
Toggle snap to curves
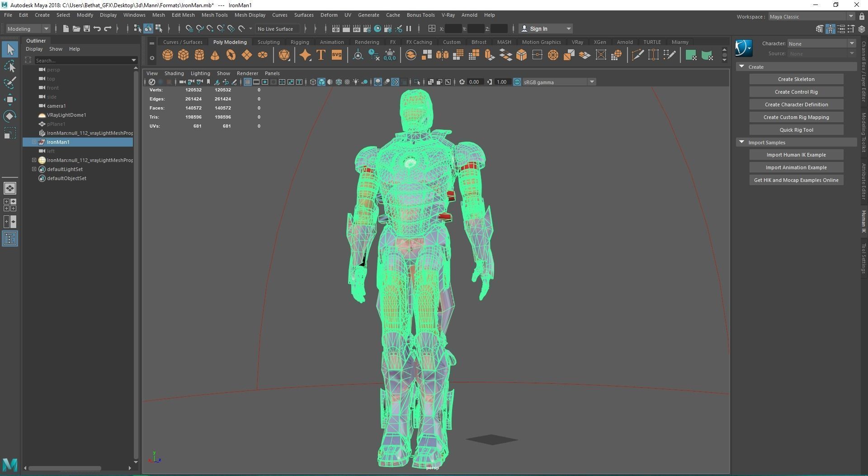(200, 29)
